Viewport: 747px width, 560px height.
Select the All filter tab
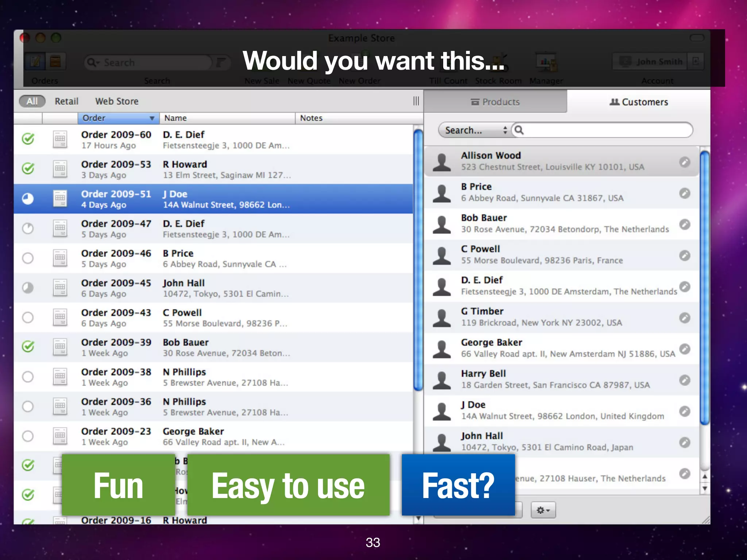point(32,101)
